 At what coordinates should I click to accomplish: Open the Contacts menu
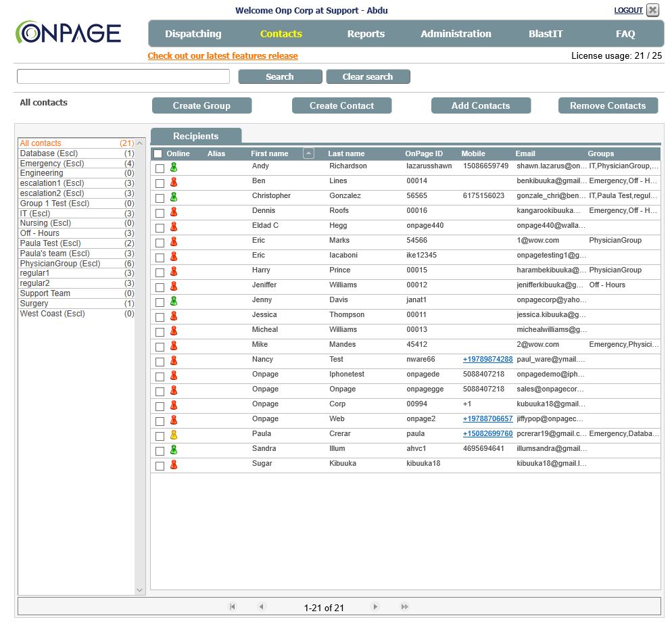coord(281,34)
